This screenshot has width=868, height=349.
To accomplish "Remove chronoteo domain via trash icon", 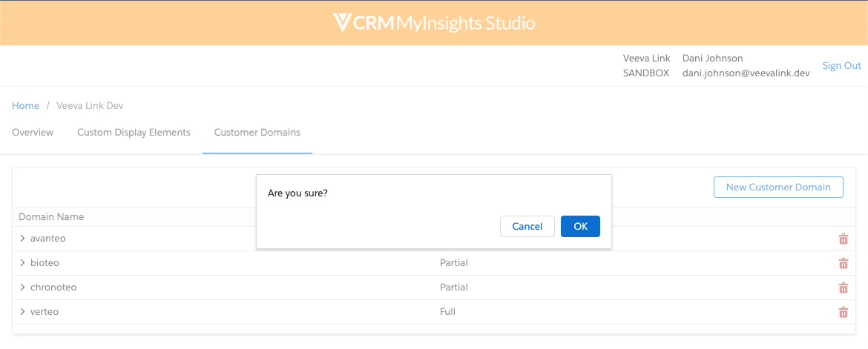I will pyautogui.click(x=843, y=287).
